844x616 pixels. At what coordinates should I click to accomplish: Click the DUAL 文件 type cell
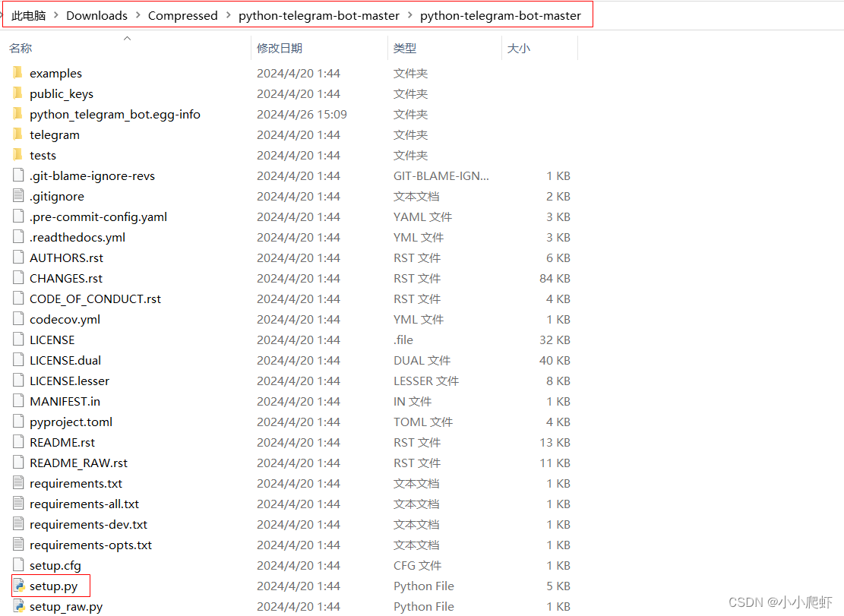point(422,360)
